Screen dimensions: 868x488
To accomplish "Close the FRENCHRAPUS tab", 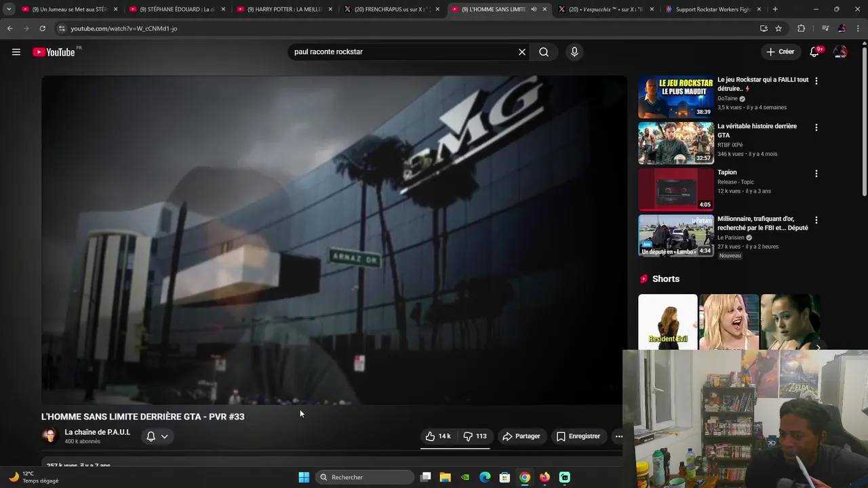I will 437,9.
